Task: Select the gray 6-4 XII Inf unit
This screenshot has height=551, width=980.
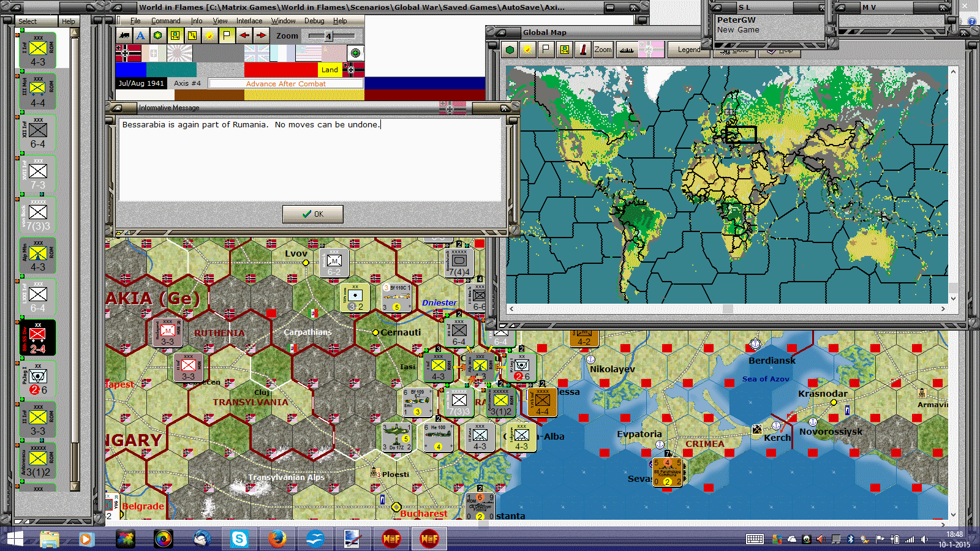Action: coord(38,132)
